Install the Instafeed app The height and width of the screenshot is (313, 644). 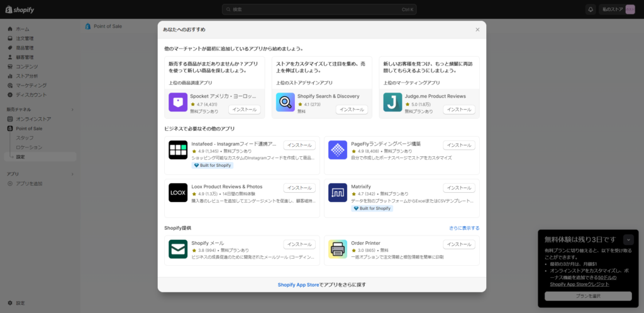[x=299, y=145]
